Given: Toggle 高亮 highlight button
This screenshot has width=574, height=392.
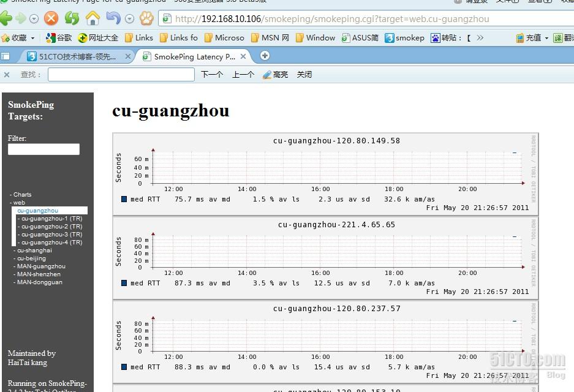Looking at the screenshot, I should pos(275,75).
